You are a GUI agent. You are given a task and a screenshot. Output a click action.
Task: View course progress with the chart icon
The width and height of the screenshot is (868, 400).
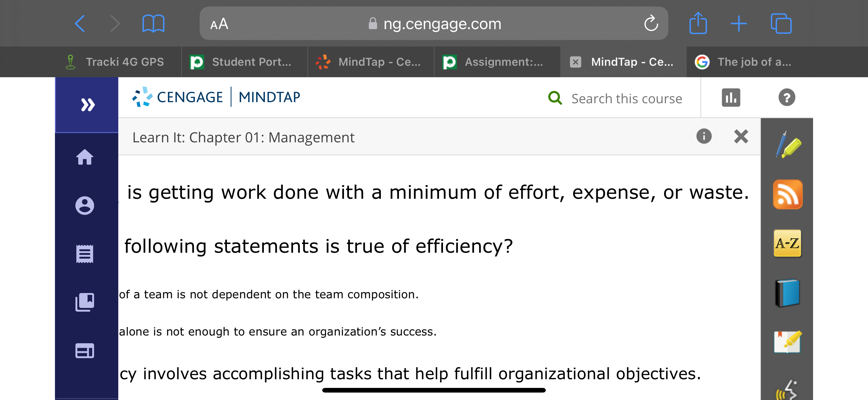pyautogui.click(x=731, y=97)
